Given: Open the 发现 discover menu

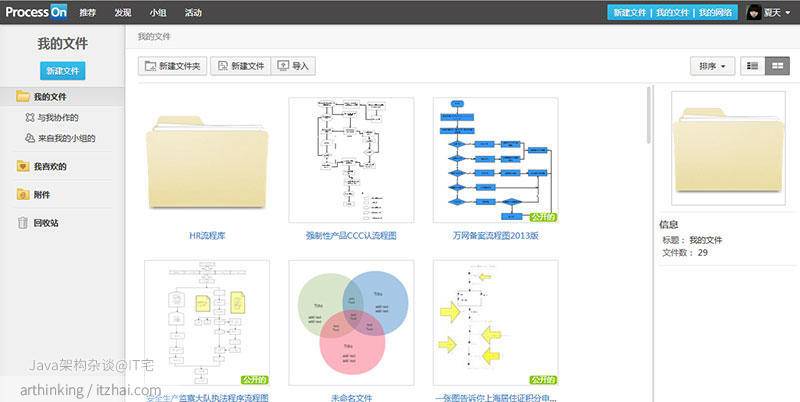Looking at the screenshot, I should click(122, 13).
